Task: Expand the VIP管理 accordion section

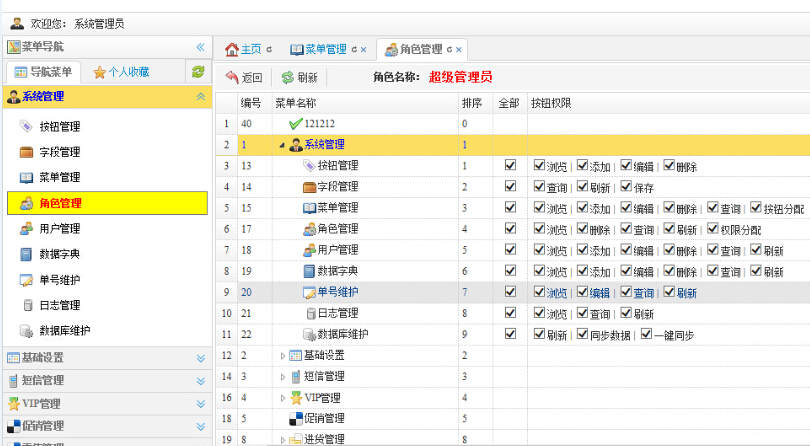Action: pos(201,404)
